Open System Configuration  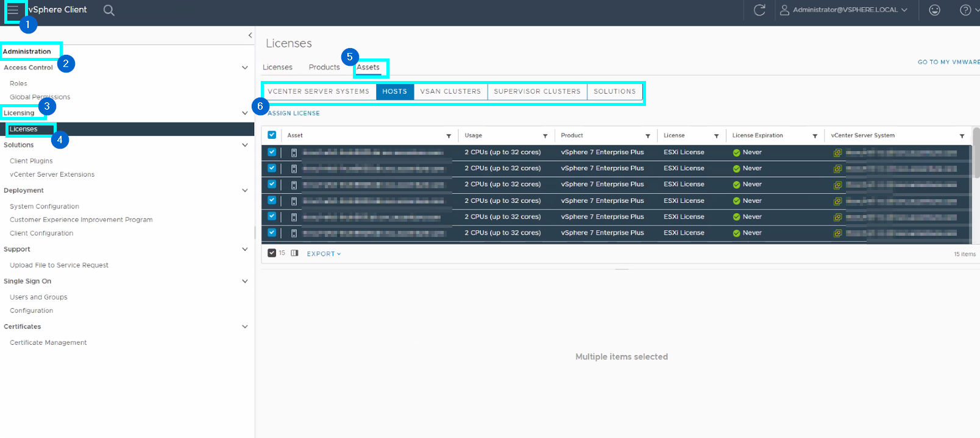[44, 207]
